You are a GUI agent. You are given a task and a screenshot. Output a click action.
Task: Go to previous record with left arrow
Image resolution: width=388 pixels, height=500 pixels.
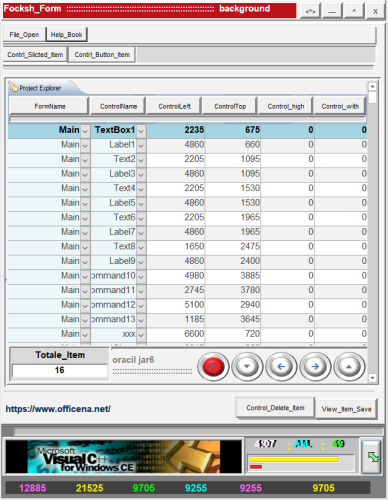pos(281,367)
